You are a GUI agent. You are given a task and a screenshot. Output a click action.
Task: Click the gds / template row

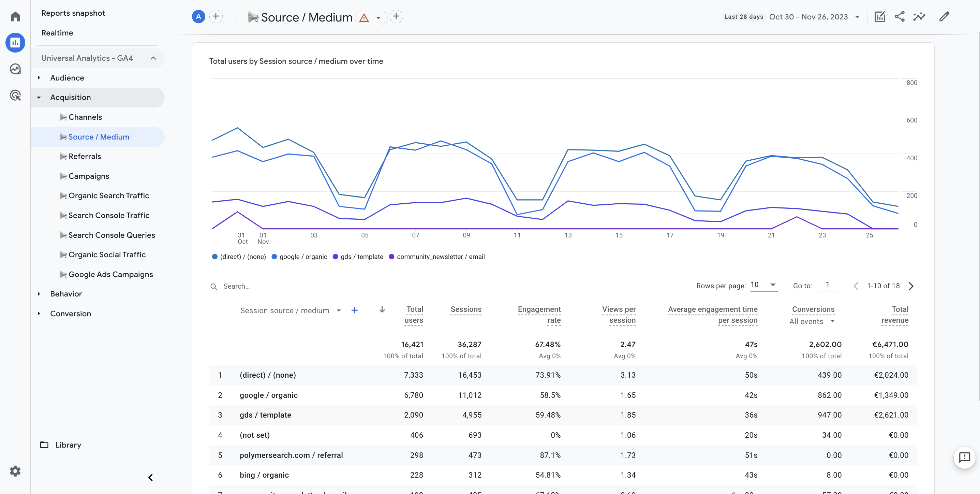563,415
